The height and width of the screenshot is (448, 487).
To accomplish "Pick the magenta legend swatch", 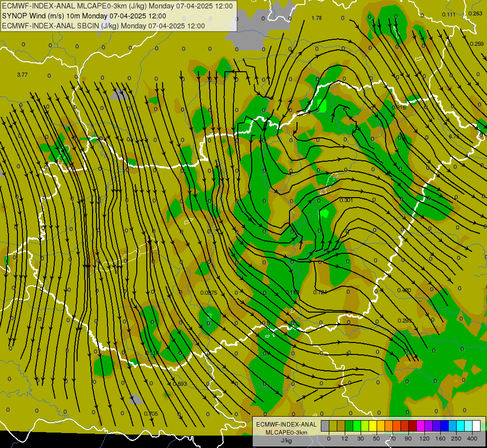I will (421, 426).
